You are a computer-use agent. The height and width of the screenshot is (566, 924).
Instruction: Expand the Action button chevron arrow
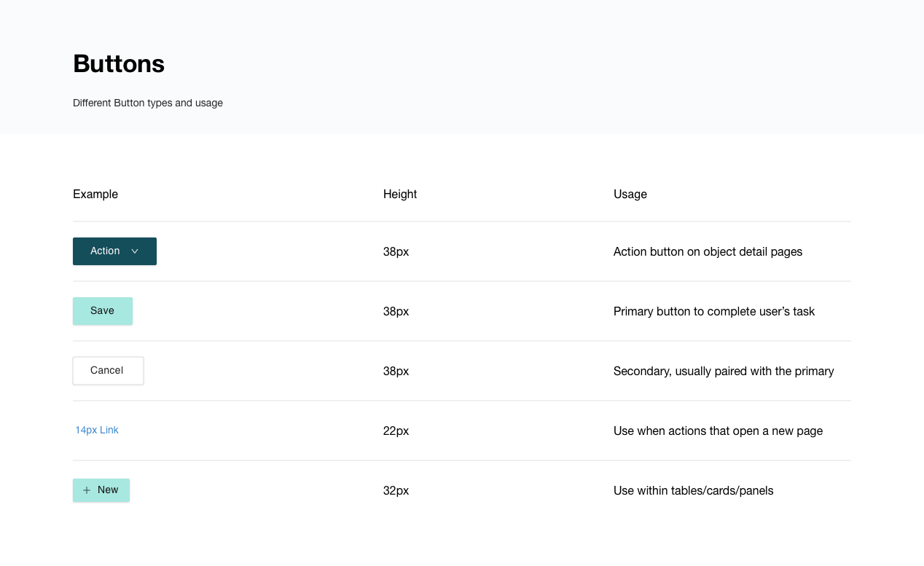pyautogui.click(x=135, y=251)
